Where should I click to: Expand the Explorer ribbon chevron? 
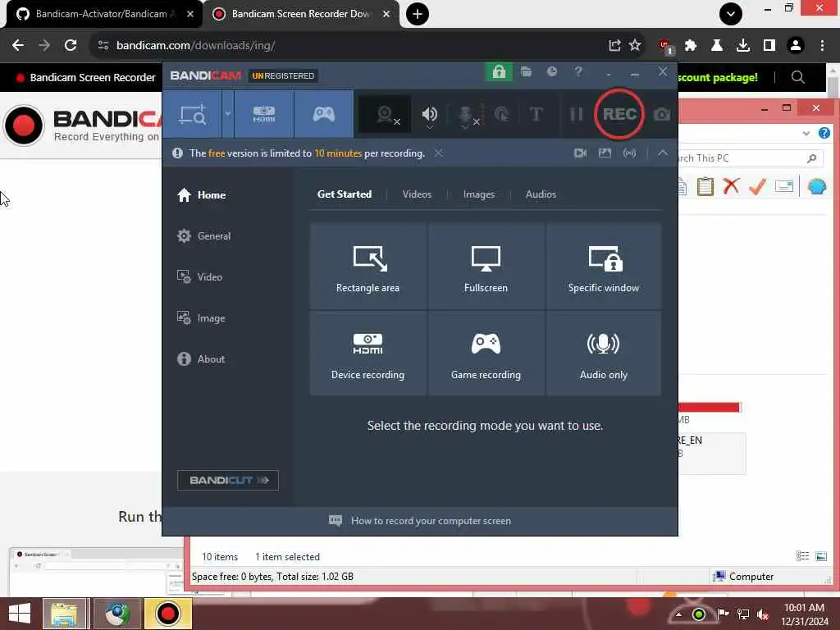(806, 133)
